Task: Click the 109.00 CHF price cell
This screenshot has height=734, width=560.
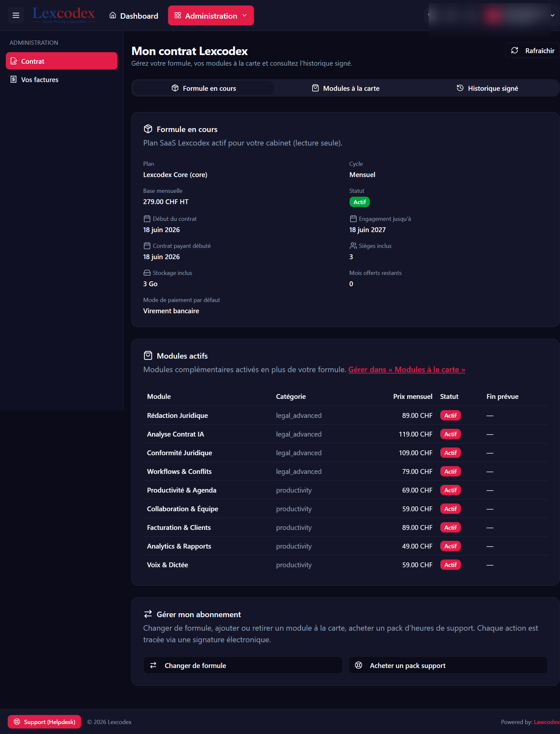Action: click(415, 453)
